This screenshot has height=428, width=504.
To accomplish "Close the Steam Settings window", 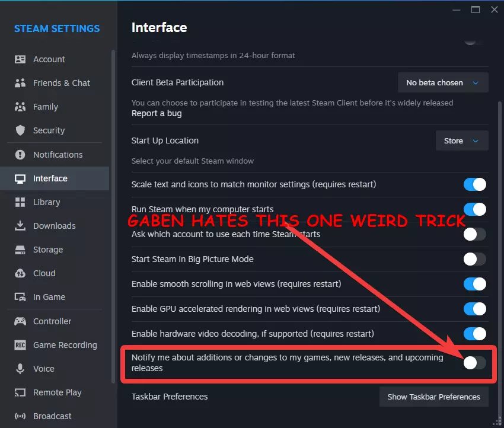I will click(495, 9).
